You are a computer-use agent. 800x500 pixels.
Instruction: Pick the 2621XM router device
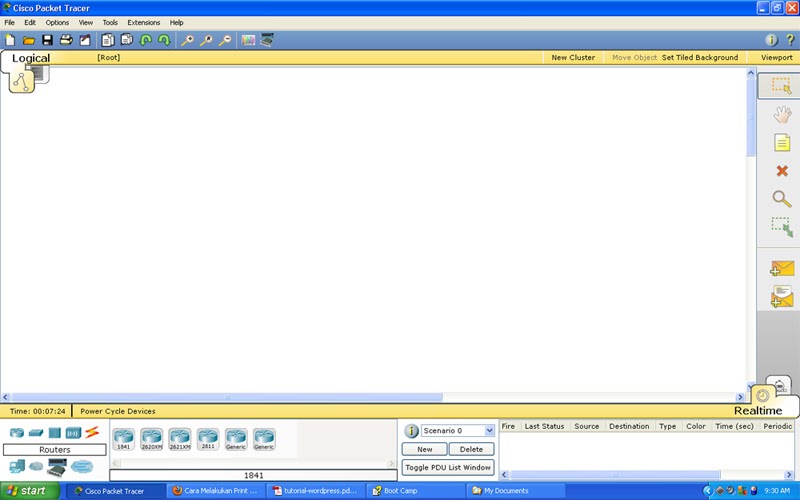180,439
